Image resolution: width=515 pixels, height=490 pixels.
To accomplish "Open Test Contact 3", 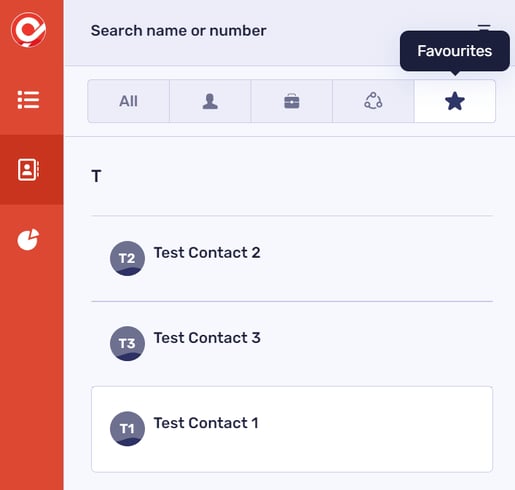I will click(x=292, y=343).
